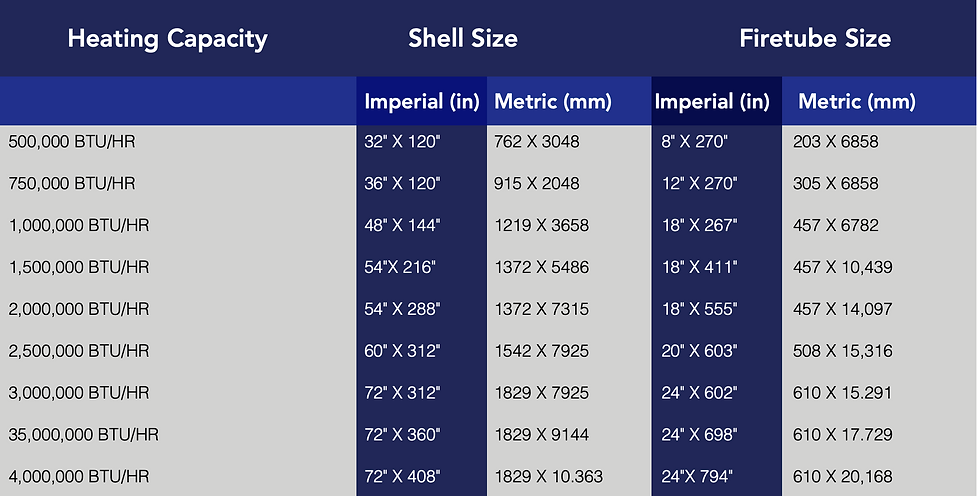Select the 1,000,000 BTU/HR capacity cell
The height and width of the screenshot is (496, 977).
pos(79,225)
